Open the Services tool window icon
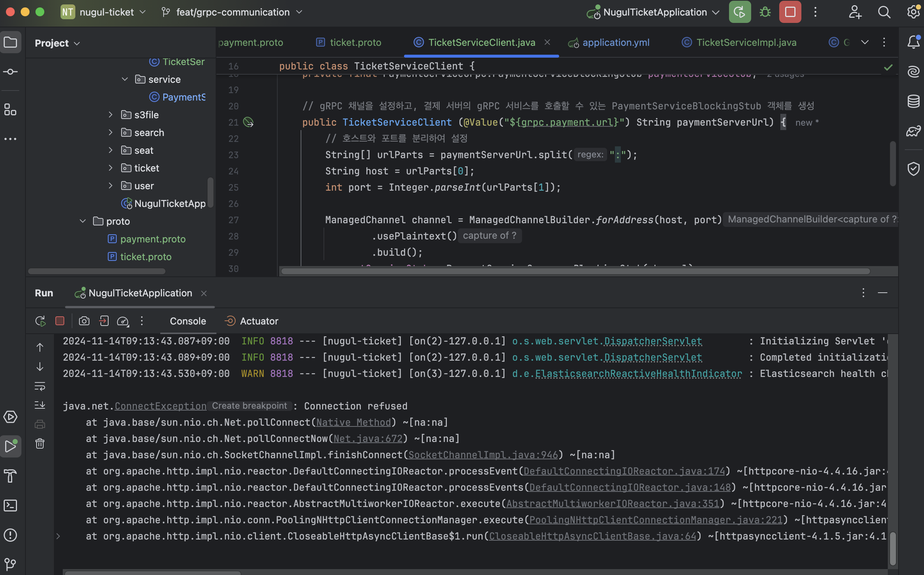924x575 pixels. 10,417
